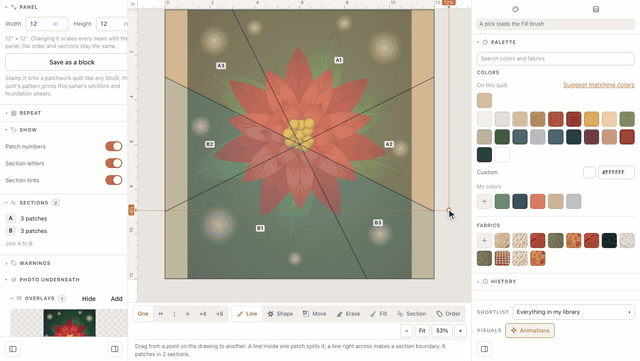Image resolution: width=640 pixels, height=361 pixels.
Task: Expand the Warnings section
Action: [28, 263]
